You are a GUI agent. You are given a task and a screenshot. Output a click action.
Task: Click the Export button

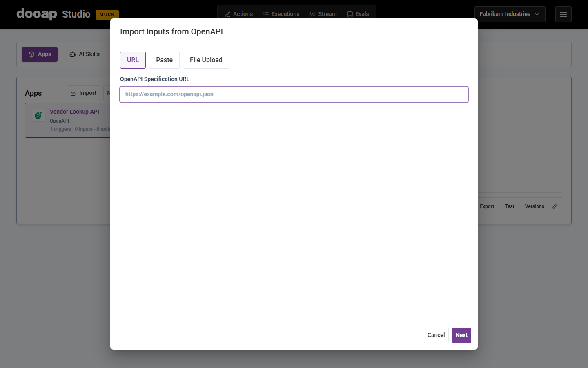click(487, 206)
